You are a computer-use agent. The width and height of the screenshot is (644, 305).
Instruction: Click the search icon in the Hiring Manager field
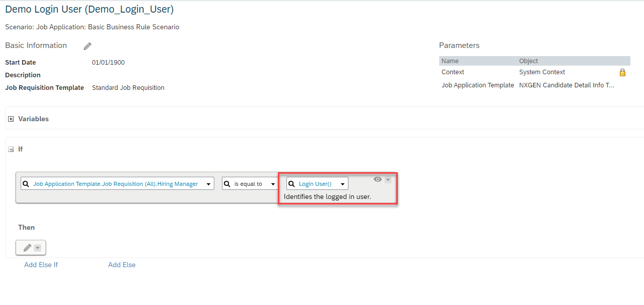tap(26, 184)
